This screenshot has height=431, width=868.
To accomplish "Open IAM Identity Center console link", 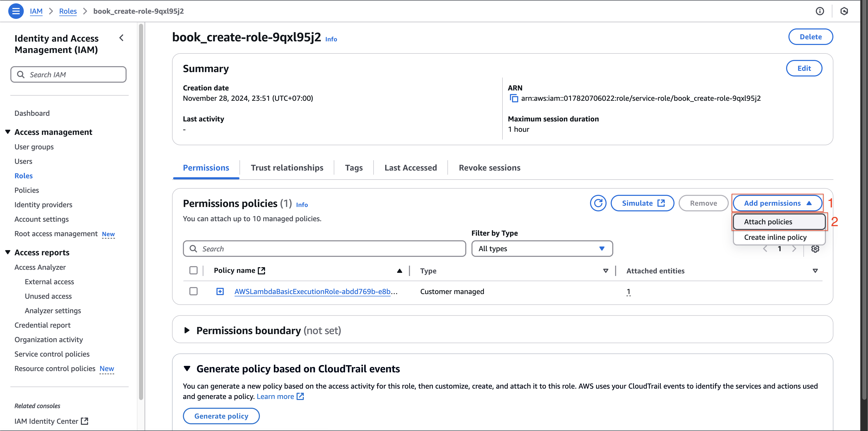I will pyautogui.click(x=51, y=421).
